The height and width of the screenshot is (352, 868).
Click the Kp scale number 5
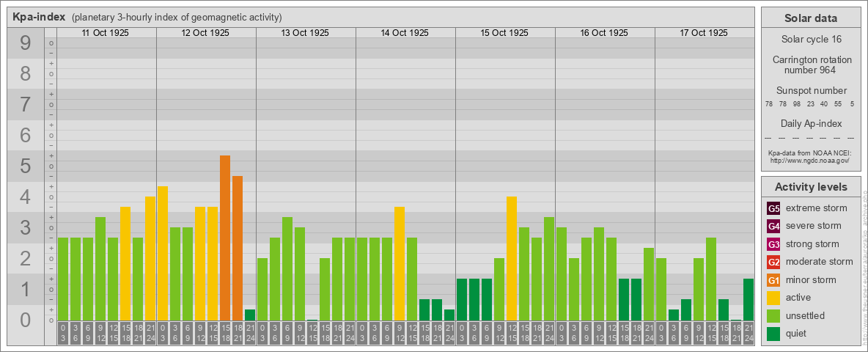tap(26, 166)
